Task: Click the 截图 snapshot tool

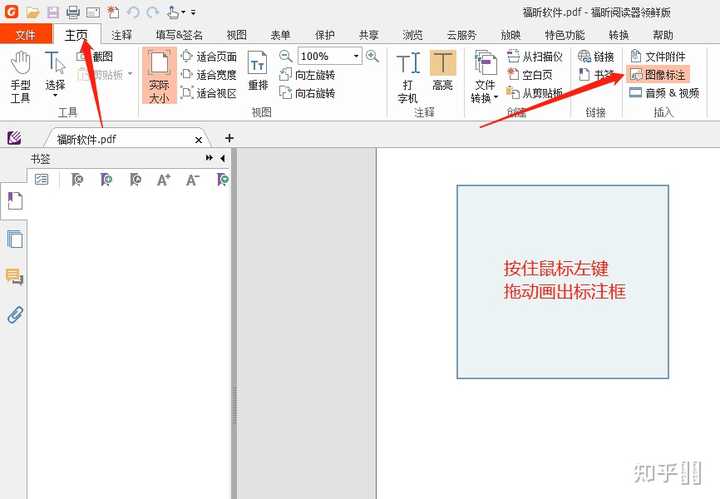Action: [96, 56]
